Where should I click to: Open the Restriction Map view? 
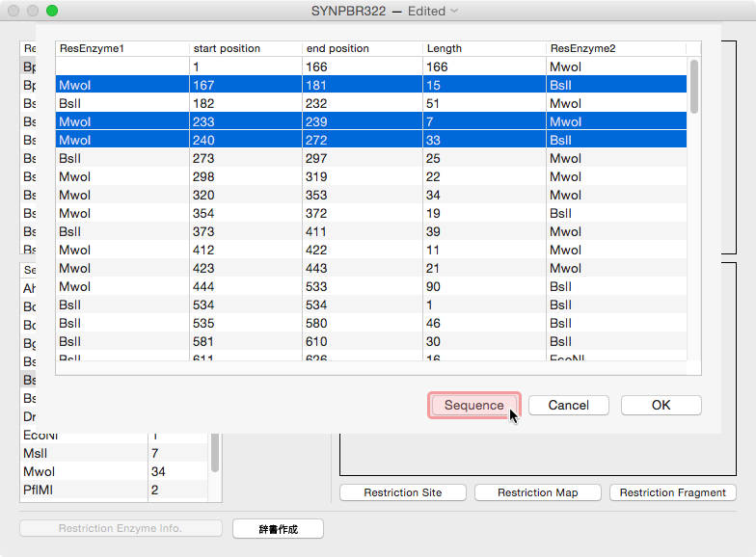click(538, 492)
